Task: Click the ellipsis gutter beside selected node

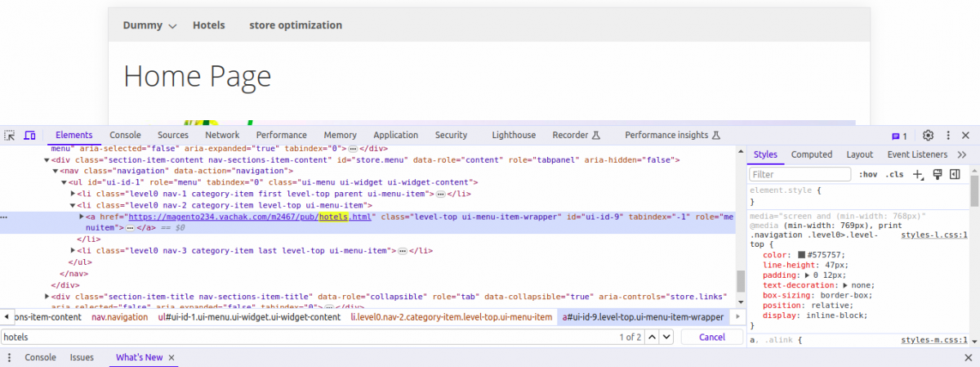Action: pyautogui.click(x=5, y=217)
